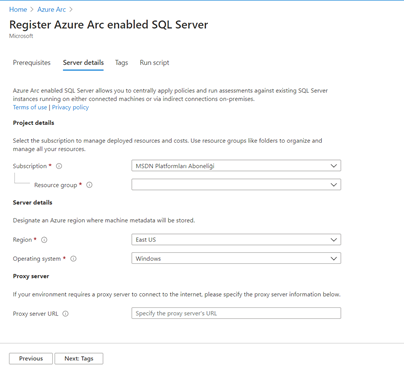This screenshot has height=370, width=404.
Task: Click the Region info icon
Action: coord(44,240)
